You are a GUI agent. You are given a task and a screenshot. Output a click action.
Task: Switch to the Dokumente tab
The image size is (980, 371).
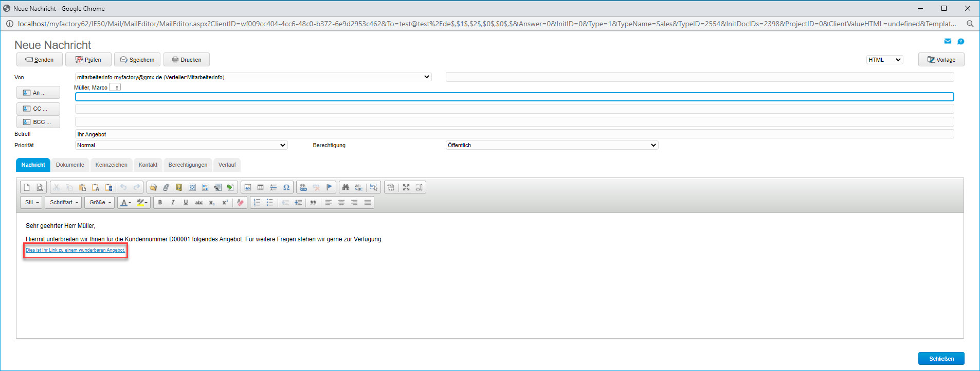coord(70,165)
